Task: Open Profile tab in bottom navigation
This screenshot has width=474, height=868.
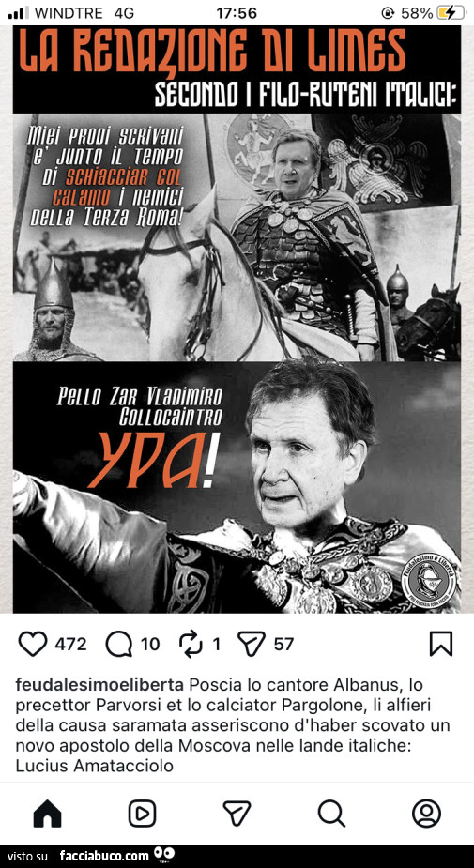Action: tap(426, 814)
